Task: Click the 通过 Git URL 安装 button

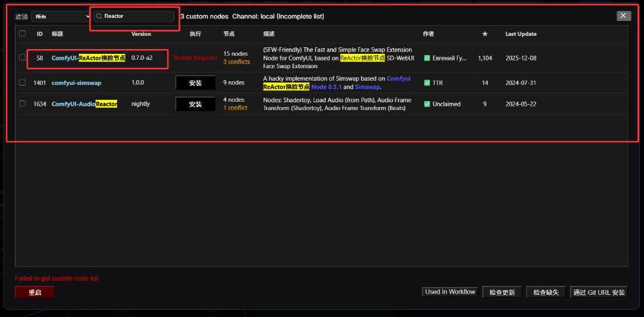Action: [x=599, y=292]
